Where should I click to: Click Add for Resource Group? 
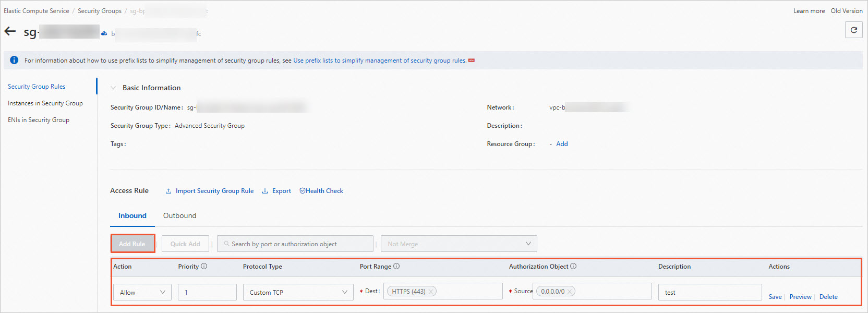pyautogui.click(x=562, y=144)
